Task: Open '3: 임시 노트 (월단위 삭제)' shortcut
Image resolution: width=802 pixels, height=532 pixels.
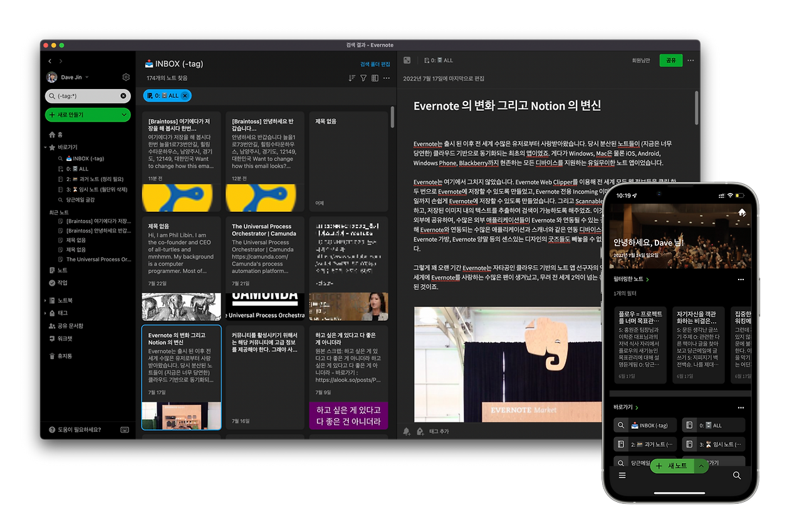Action: 94,189
